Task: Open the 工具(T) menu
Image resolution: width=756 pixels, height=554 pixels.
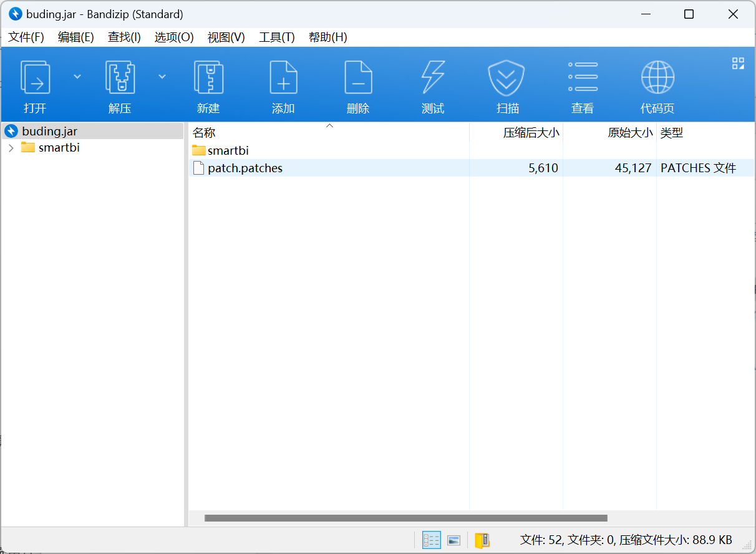Action: (277, 37)
